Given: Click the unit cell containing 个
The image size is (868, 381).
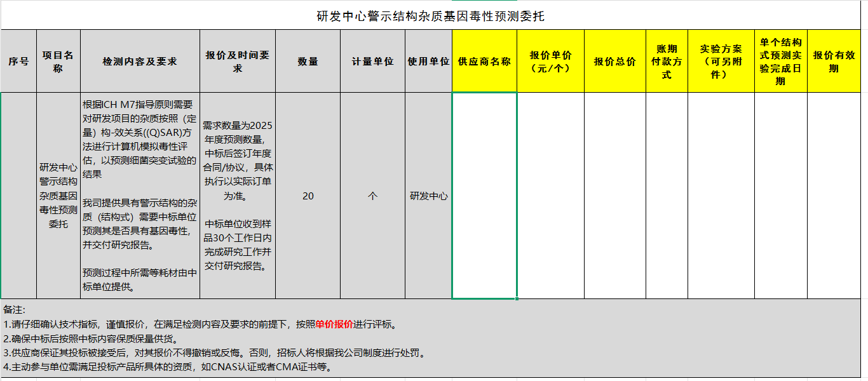Looking at the screenshot, I should pyautogui.click(x=373, y=196).
